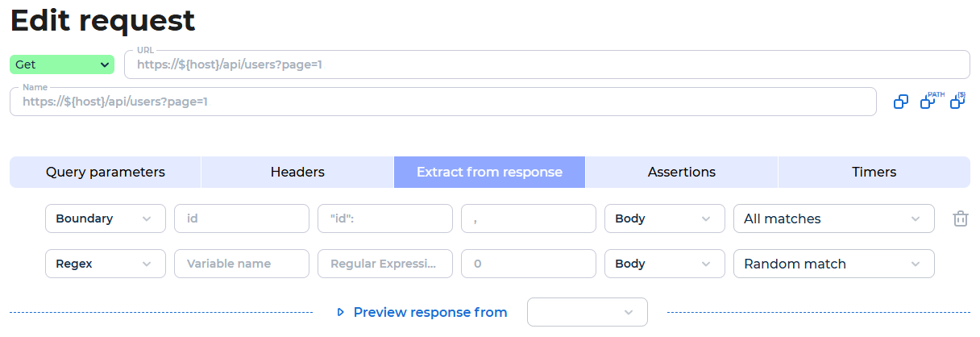Open the Timers tab
Viewport: 980px width, 337px height.
pyautogui.click(x=874, y=172)
